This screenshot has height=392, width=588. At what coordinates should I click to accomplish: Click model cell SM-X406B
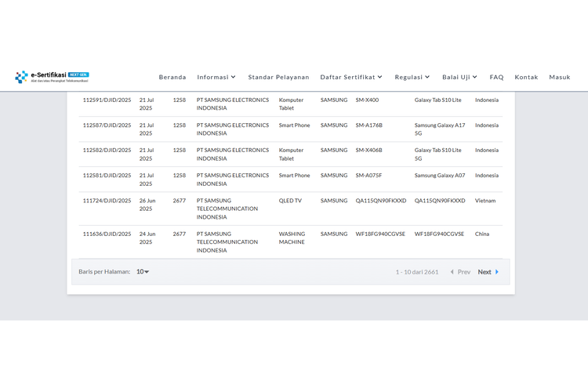click(x=369, y=150)
